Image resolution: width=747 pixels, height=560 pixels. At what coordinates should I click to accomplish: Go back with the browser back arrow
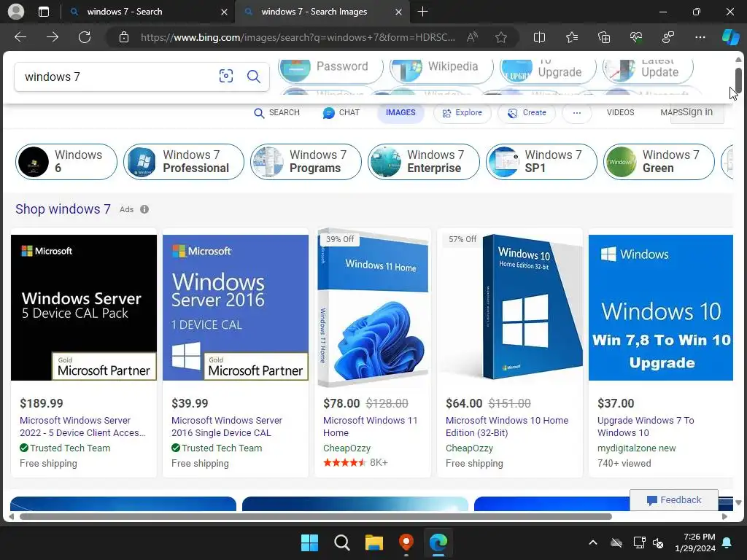click(x=20, y=37)
